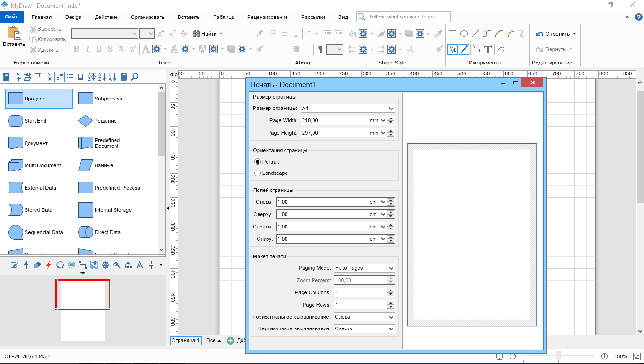Toggle the list icons view in library
The height and width of the screenshot is (364, 644).
coord(60,77)
